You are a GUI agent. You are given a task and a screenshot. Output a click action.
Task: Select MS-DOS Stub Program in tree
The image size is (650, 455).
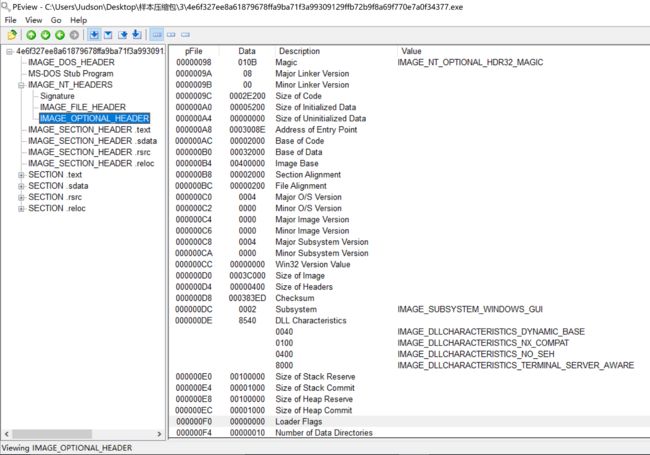70,73
